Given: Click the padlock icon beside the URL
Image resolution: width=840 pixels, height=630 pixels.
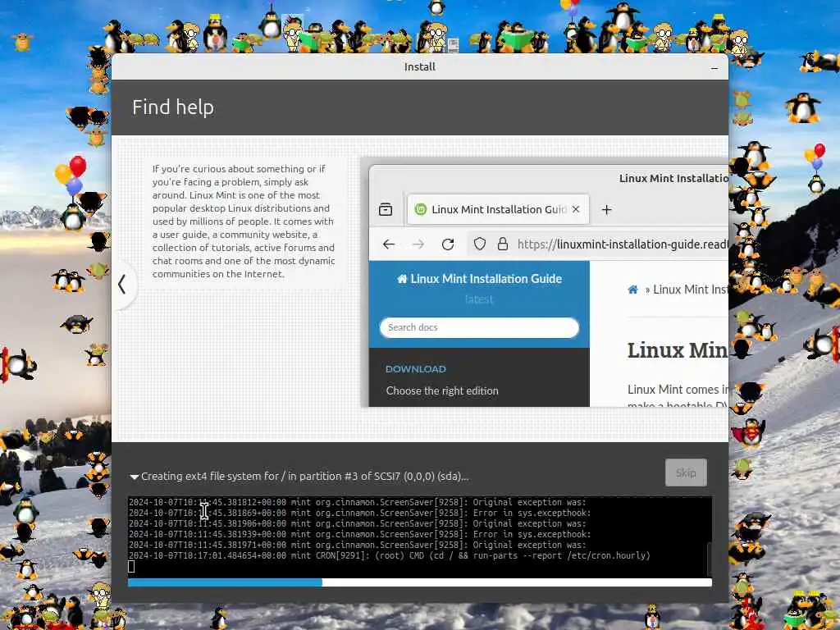Looking at the screenshot, I should click(503, 244).
